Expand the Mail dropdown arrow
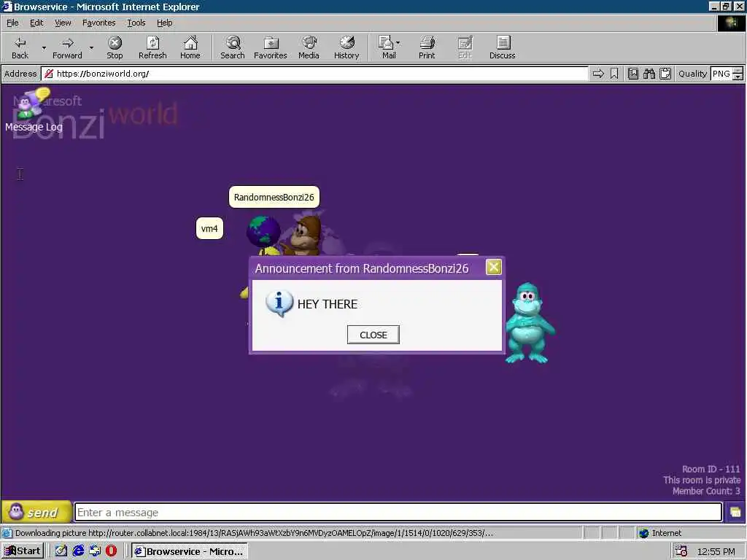747x560 pixels. (x=398, y=43)
